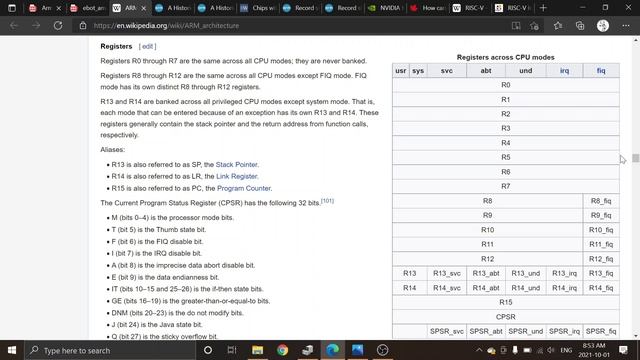Select the R13_irq table cell
The image size is (640, 360).
point(564,273)
